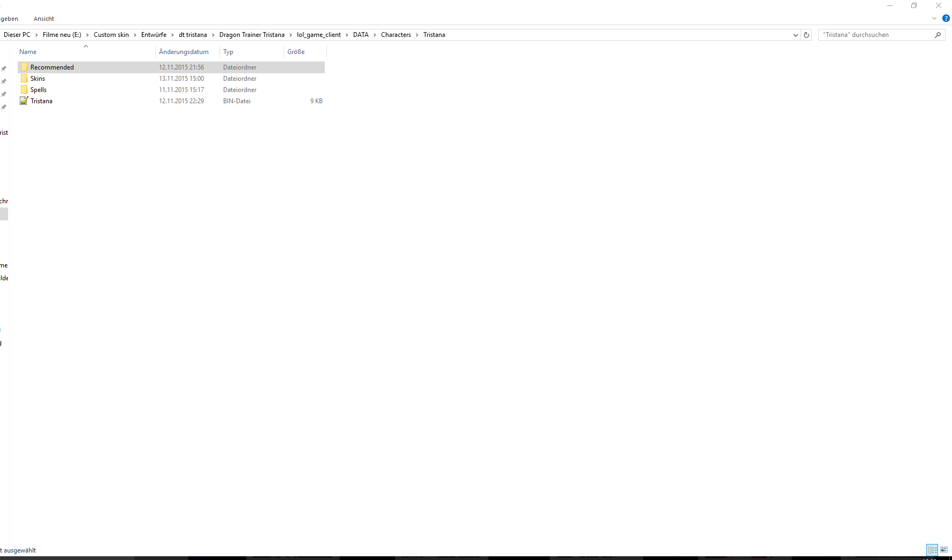
Task: Switch to large thumbnails view in status bar
Action: 944,550
